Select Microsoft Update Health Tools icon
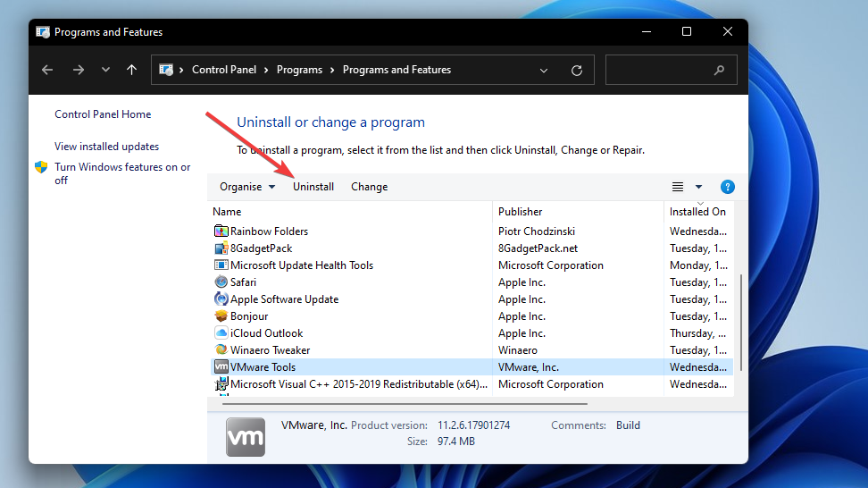The image size is (868, 488). (221, 265)
